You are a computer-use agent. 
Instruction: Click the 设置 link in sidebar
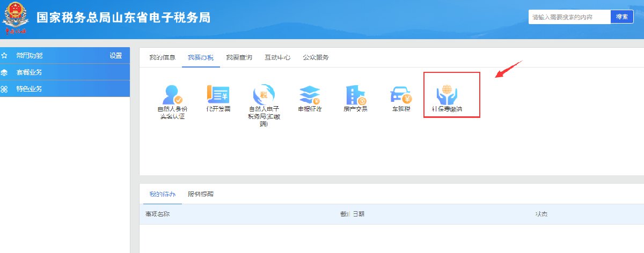[116, 56]
